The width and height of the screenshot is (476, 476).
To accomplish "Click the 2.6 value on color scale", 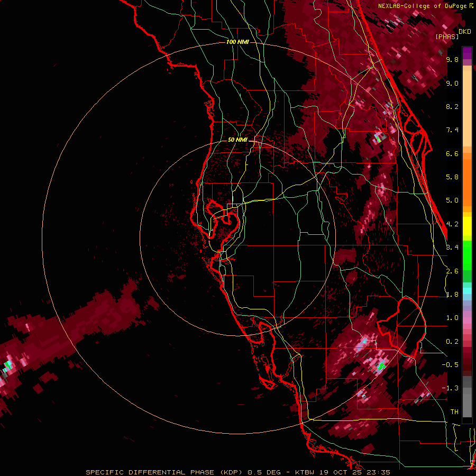I will (452, 271).
